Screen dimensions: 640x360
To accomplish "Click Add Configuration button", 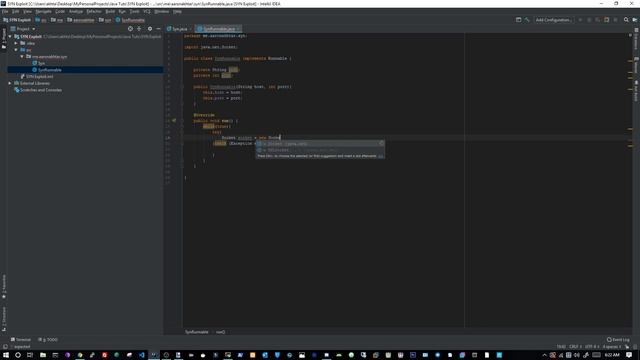I will pos(553,20).
